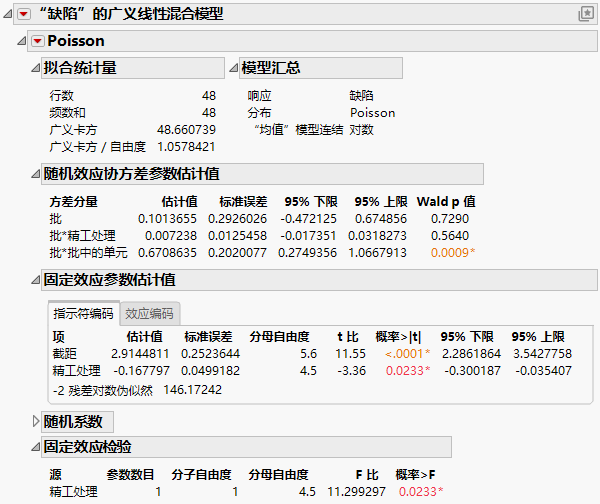Click the 批 row estimate 0.1013655
Image resolution: width=600 pixels, height=504 pixels.
tap(167, 219)
